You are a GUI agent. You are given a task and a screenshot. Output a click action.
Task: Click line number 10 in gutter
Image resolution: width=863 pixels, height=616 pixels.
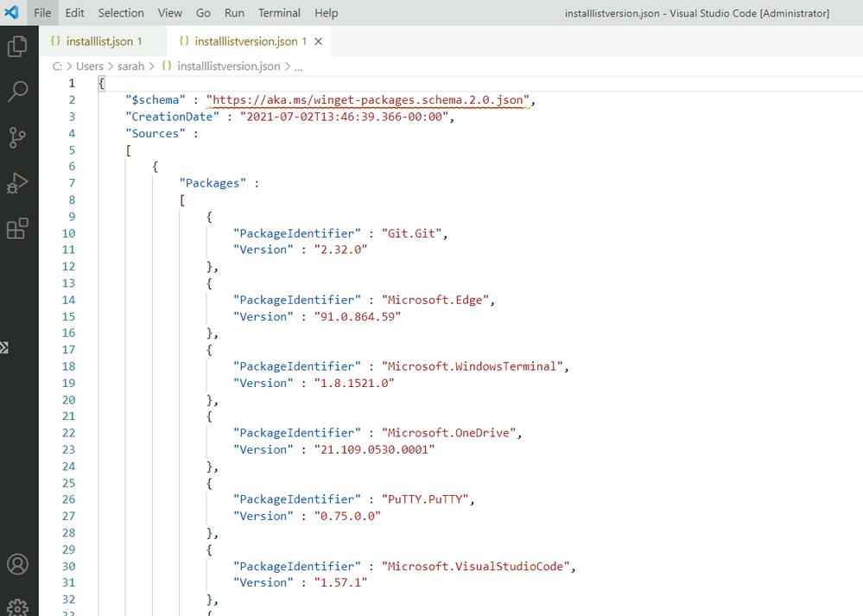(x=68, y=233)
